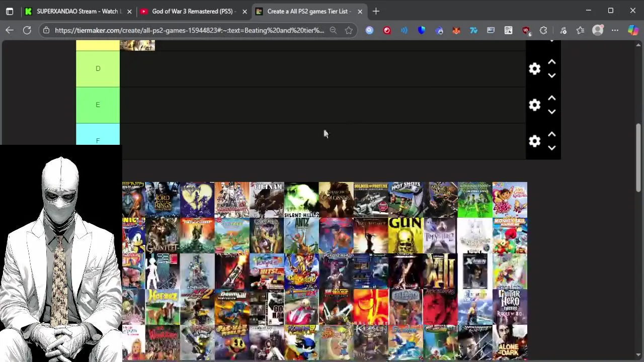
Task: Move tier D row down
Action: coord(552,75)
